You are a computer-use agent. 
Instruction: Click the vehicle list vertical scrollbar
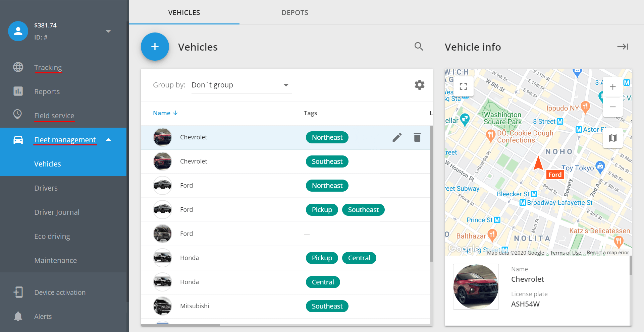coord(431,194)
